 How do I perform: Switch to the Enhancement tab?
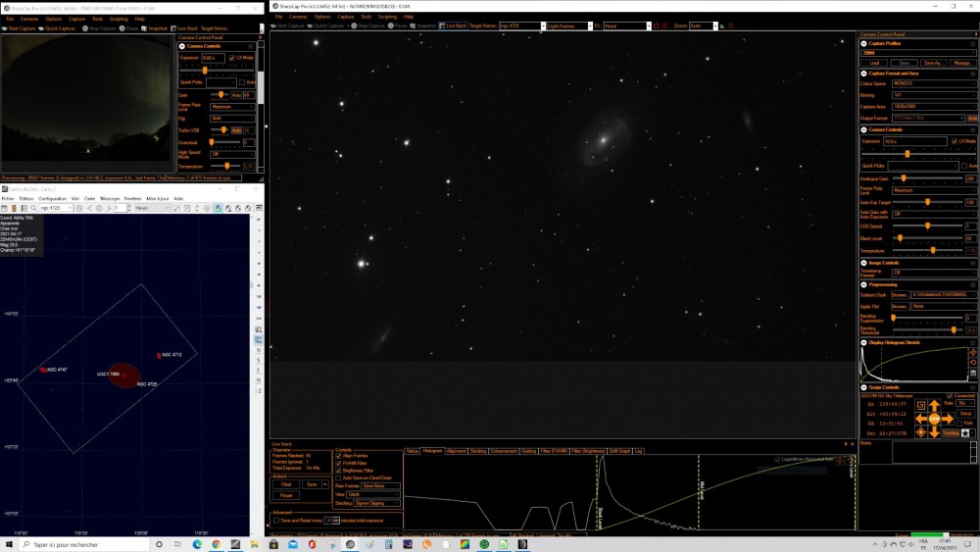click(x=505, y=451)
